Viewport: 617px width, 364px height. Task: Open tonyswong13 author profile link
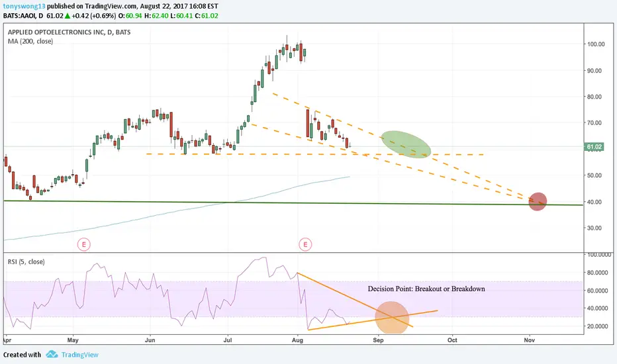[24, 7]
